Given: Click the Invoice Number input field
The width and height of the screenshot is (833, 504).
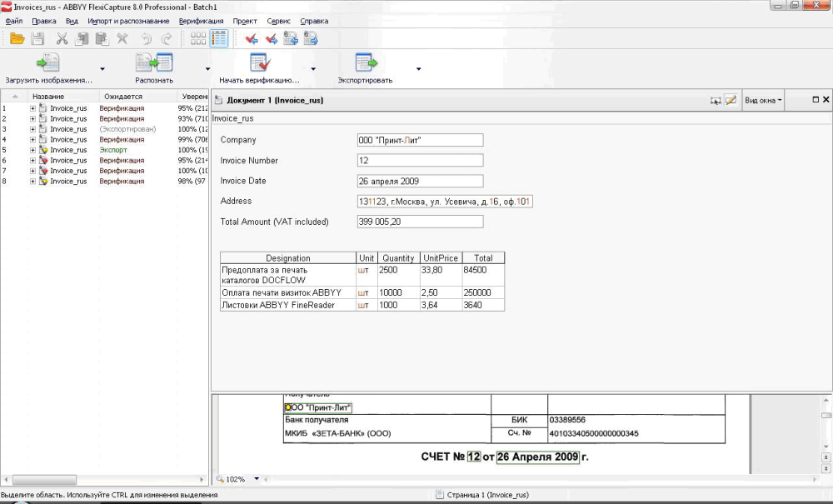Looking at the screenshot, I should (x=420, y=161).
